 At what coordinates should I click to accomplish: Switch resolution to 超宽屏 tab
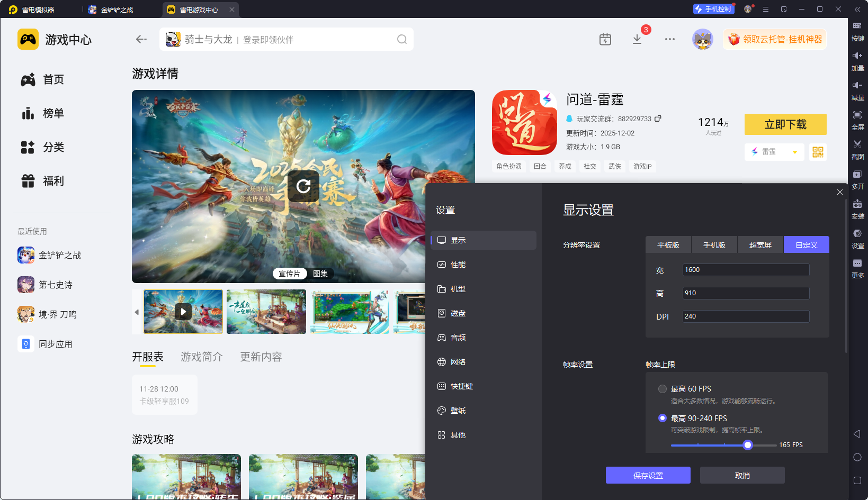coord(760,245)
